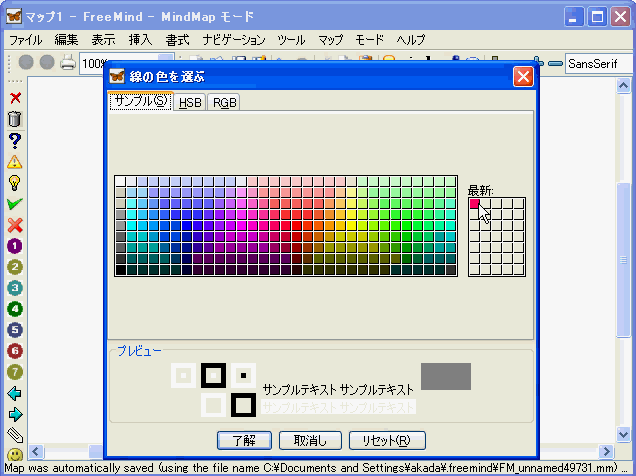The image size is (636, 476).
Task: Click the minus icon beside font box
Action: coord(555,64)
